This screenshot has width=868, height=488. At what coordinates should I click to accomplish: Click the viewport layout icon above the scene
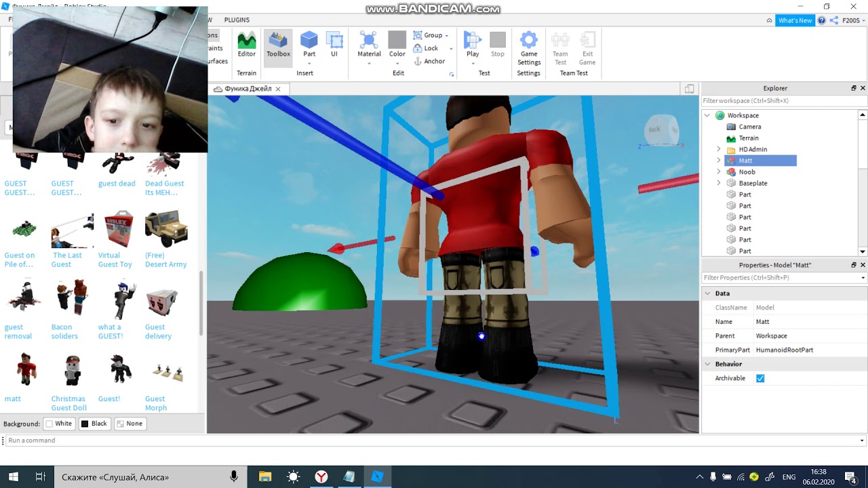point(689,89)
